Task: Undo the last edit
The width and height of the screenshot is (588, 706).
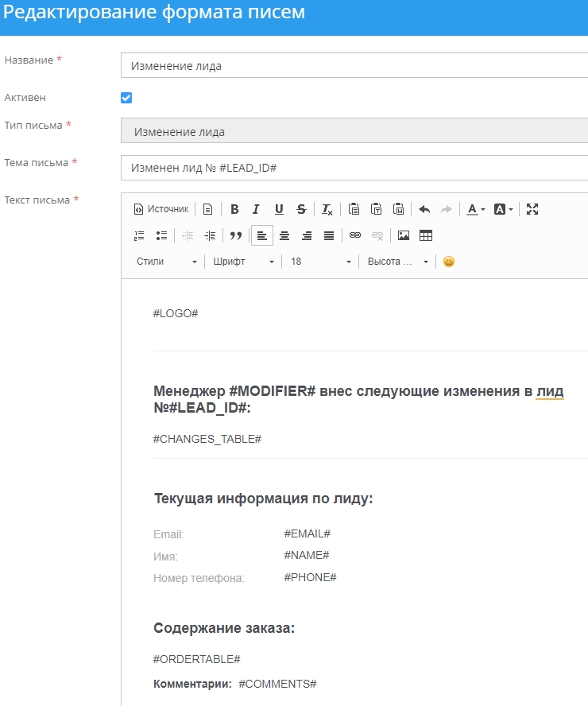Action: tap(424, 209)
